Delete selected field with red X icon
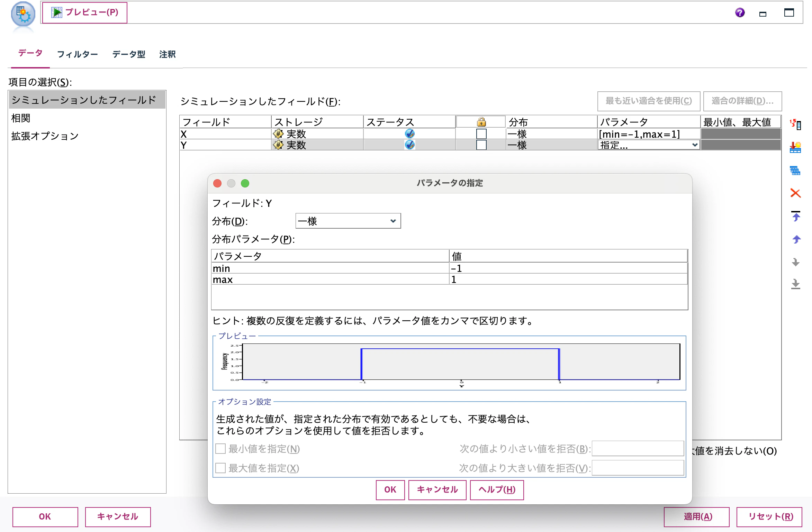The height and width of the screenshot is (532, 812). (795, 193)
